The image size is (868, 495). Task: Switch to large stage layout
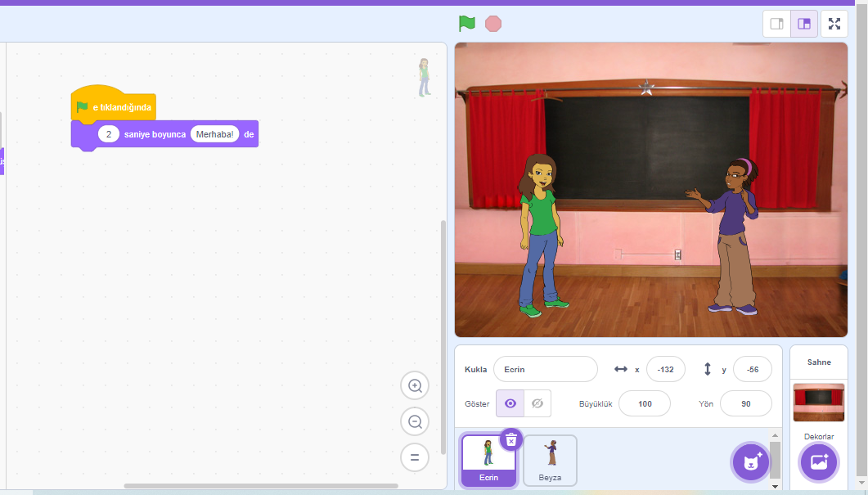(804, 24)
